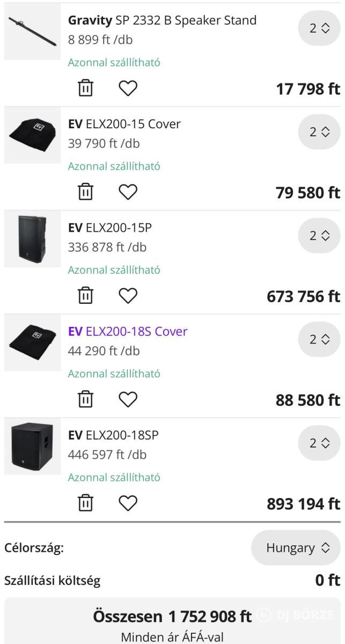This screenshot has height=644, width=345.
Task: Add Gravity Speaker Stand to wishlist
Action: point(128,88)
